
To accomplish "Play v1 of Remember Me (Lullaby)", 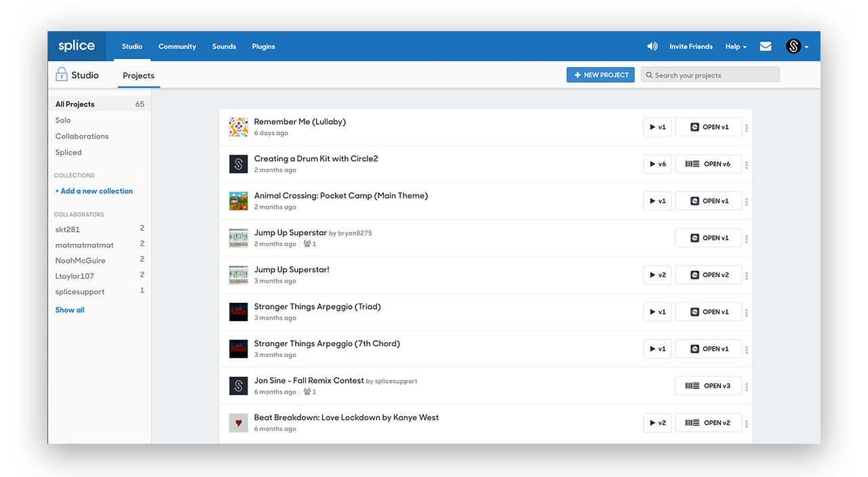I will click(657, 127).
